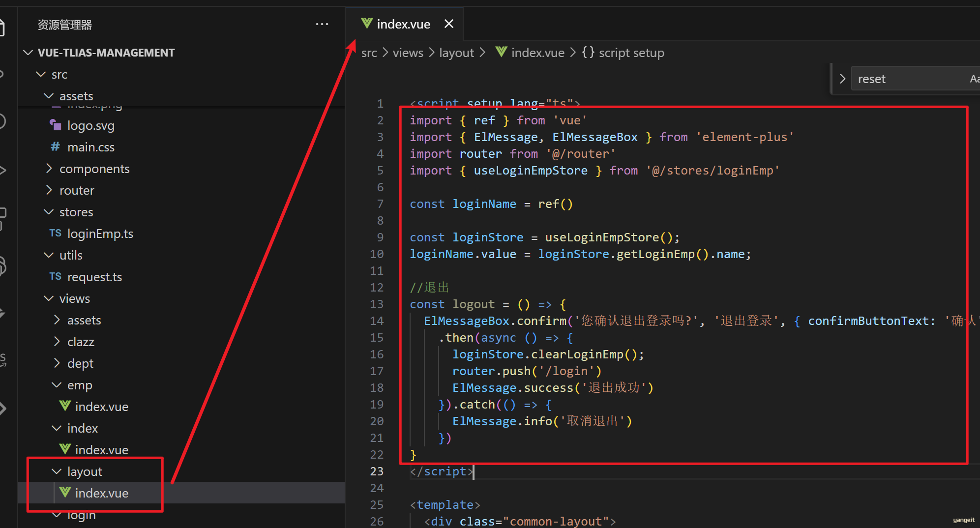Expand the router folder

pos(49,190)
